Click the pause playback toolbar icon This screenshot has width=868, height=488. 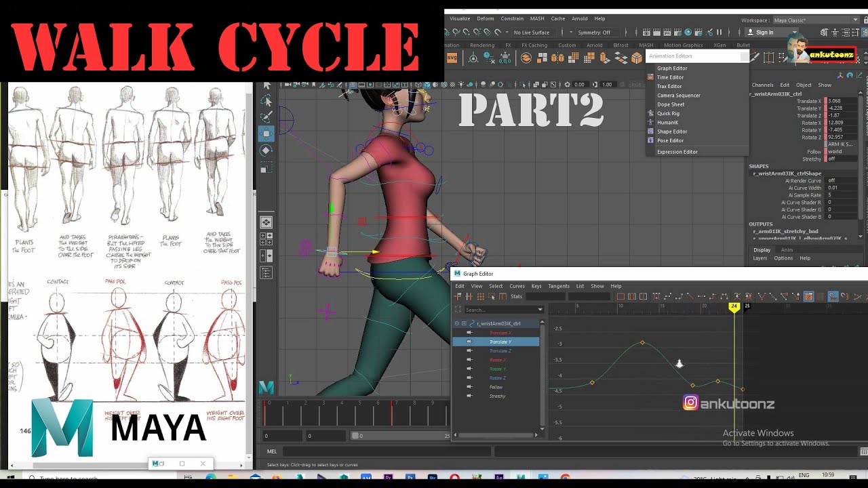pyautogui.click(x=719, y=32)
